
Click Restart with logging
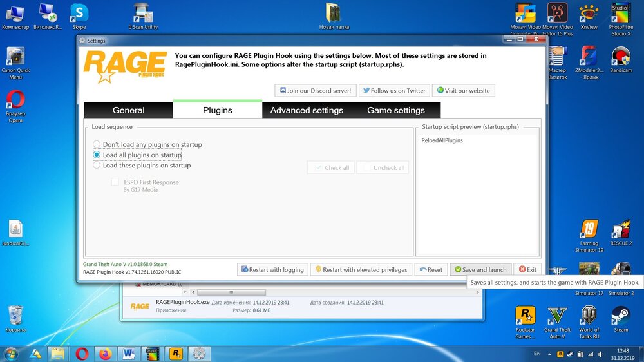tap(272, 269)
